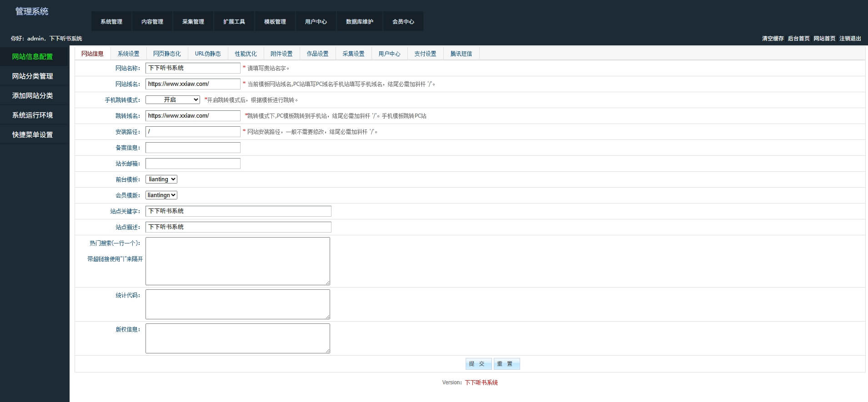Open the 会员模版 dropdown

tap(161, 195)
